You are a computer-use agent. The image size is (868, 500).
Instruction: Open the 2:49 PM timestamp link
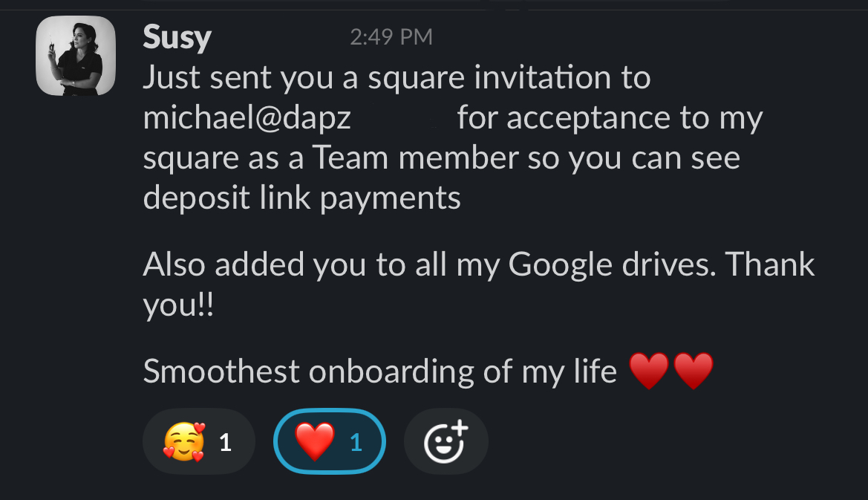coord(391,36)
